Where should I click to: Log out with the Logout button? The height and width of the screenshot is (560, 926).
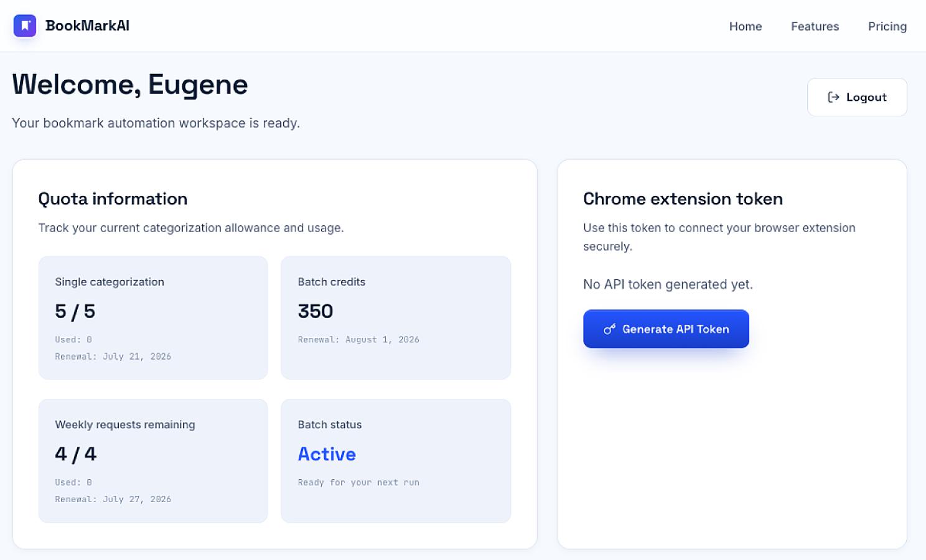(857, 97)
